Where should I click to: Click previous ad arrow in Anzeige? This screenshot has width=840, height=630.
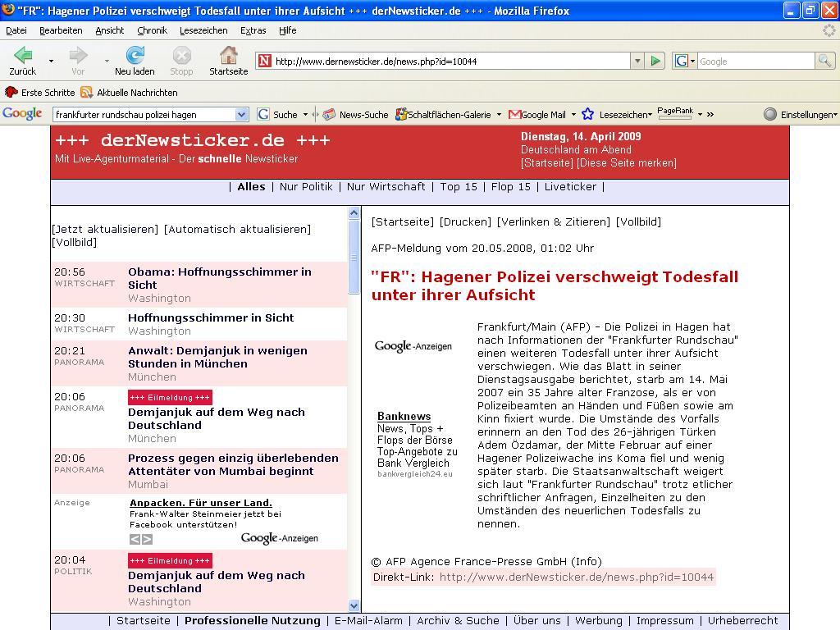pos(135,539)
